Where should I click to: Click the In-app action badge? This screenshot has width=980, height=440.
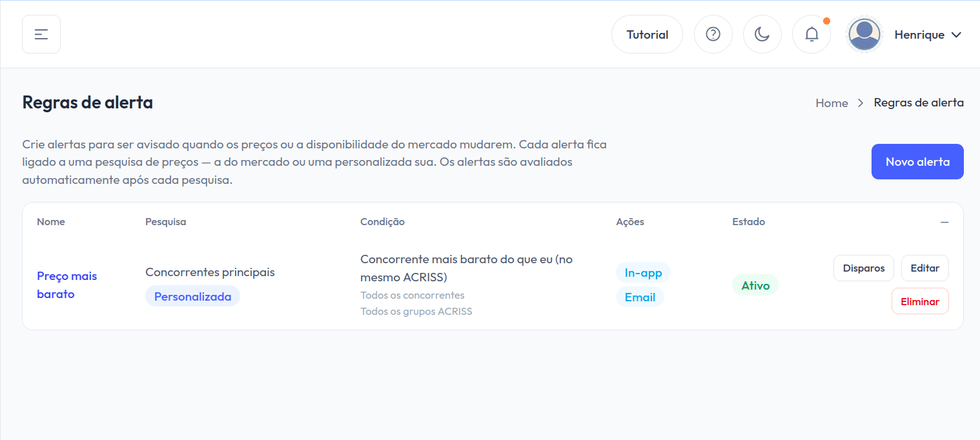pos(643,272)
